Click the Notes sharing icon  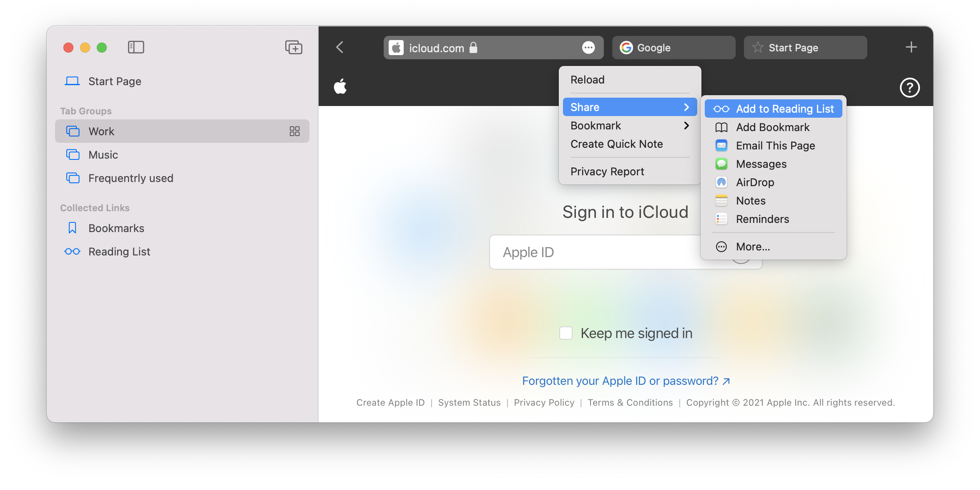(721, 200)
